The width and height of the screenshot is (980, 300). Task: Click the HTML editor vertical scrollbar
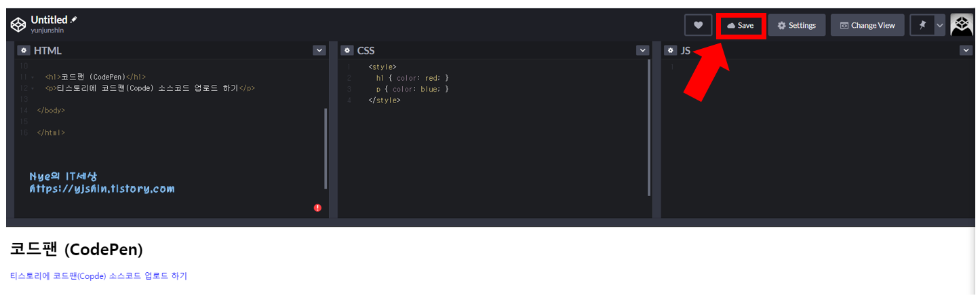click(x=326, y=148)
